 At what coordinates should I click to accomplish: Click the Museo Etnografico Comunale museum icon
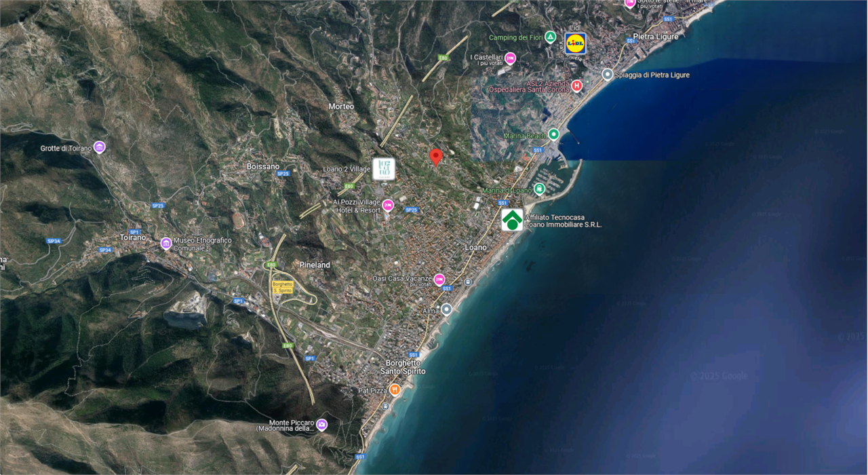click(165, 244)
